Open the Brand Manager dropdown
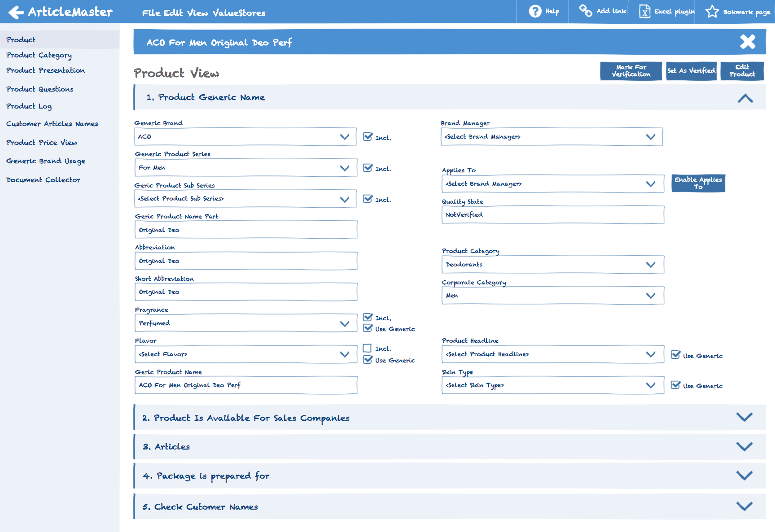Screen dimensions: 775x532 coord(552,137)
